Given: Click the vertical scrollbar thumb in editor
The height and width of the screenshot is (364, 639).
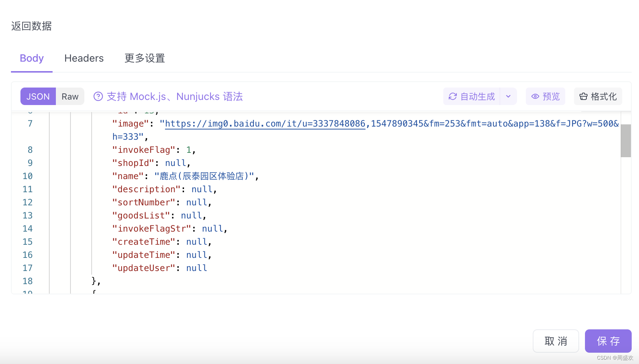Looking at the screenshot, I should (626, 141).
